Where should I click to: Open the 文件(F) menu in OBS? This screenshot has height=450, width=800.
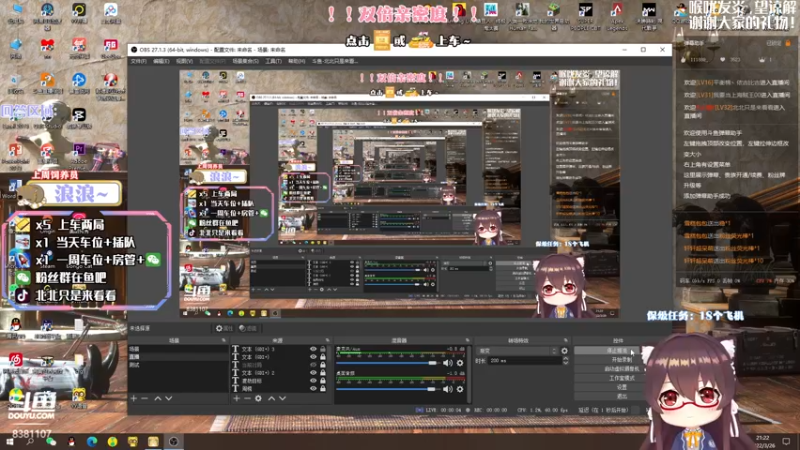(138, 61)
